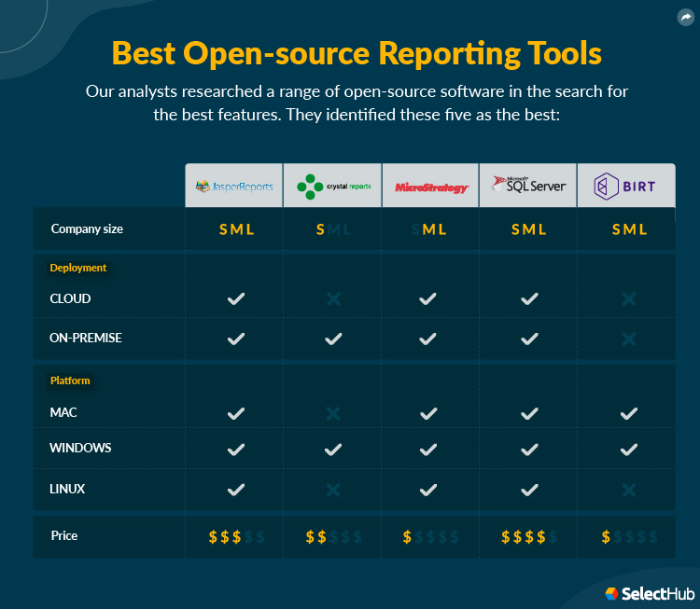The width and height of the screenshot is (700, 609).
Task: Click JasperReports Windows checkmark
Action: coord(236,450)
